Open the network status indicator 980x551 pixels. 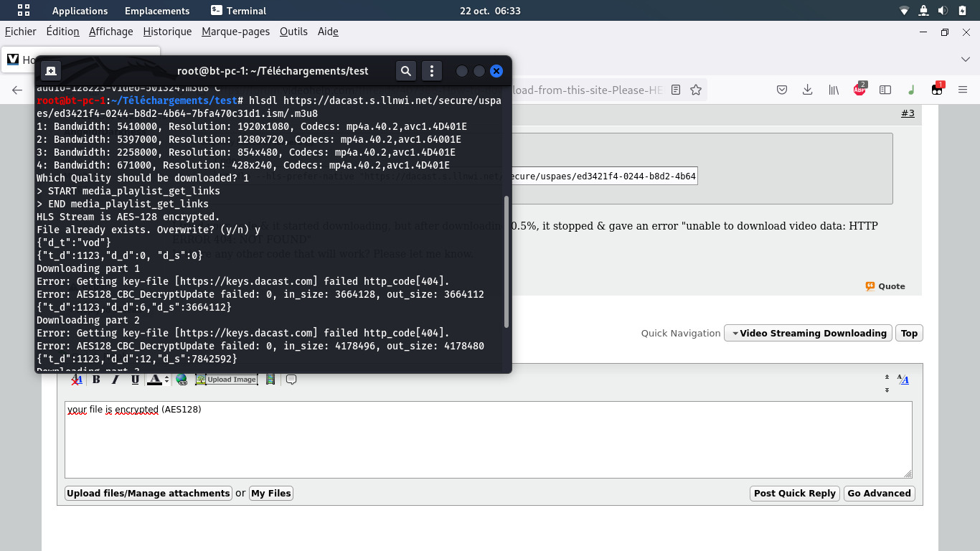904,11
